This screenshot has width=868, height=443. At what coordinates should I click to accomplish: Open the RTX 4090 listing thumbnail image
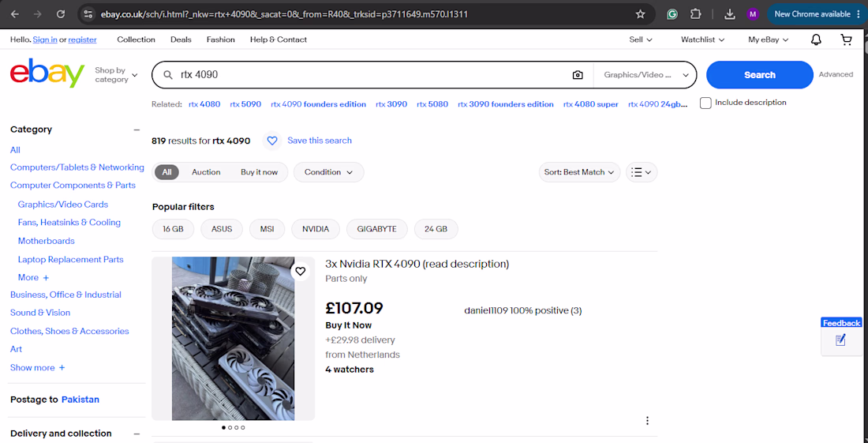tap(233, 338)
